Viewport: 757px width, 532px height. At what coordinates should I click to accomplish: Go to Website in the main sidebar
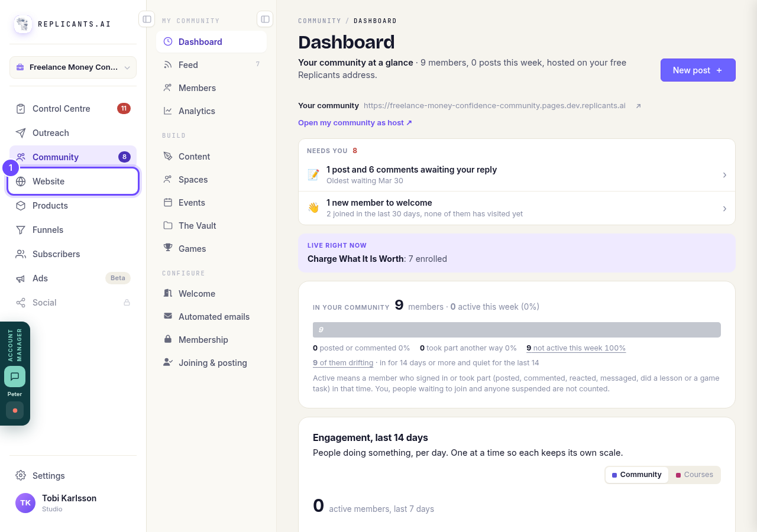(x=73, y=181)
